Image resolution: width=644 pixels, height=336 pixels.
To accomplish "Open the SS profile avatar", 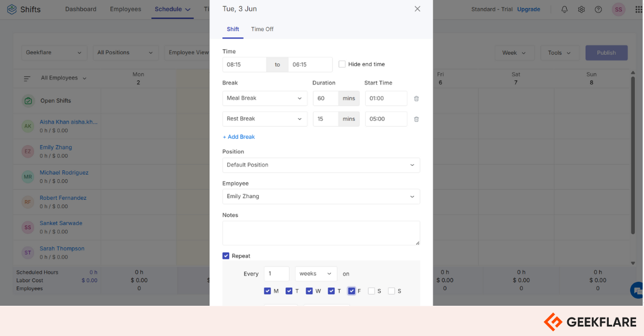I will (618, 9).
